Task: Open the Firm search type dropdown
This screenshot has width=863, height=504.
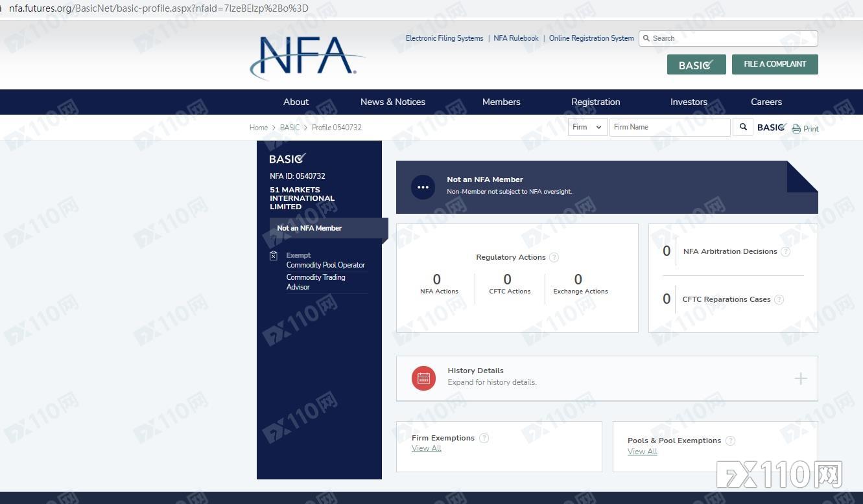Action: tap(587, 127)
